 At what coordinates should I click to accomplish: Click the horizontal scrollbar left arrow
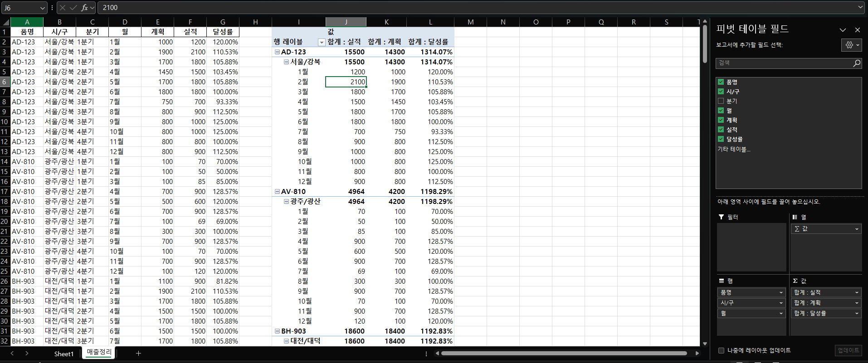point(437,353)
